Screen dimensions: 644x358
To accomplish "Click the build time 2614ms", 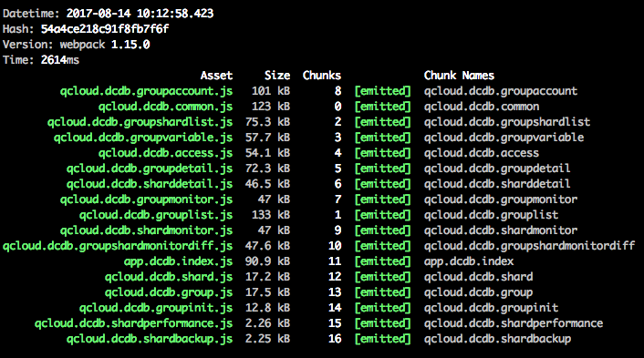I will pyautogui.click(x=60, y=60).
